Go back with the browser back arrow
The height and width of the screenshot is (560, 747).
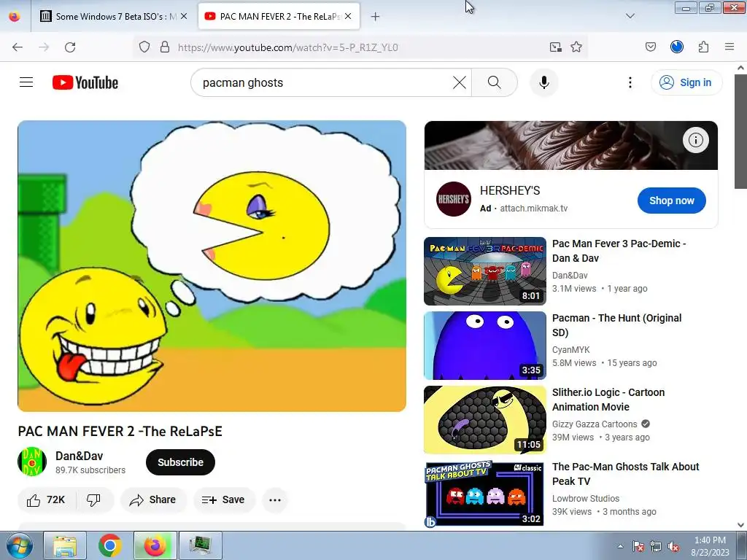pos(18,47)
